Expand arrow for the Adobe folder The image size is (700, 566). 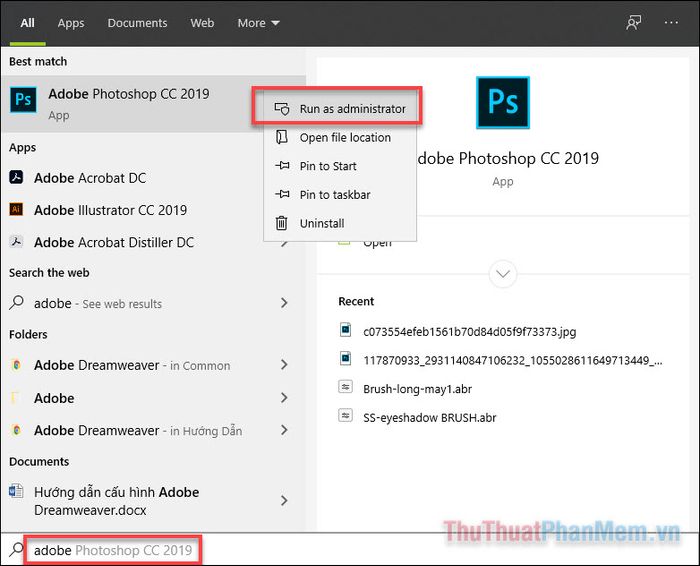tap(284, 397)
